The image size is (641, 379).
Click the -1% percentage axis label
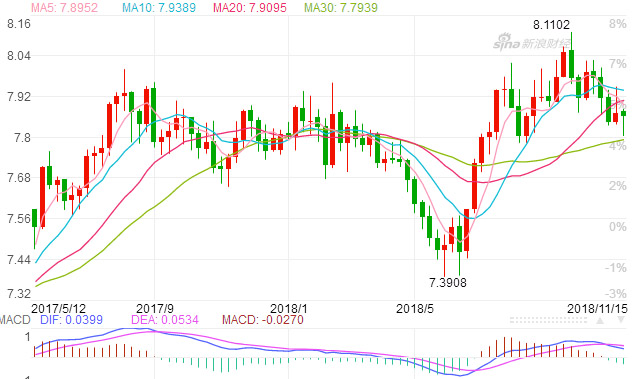click(616, 268)
